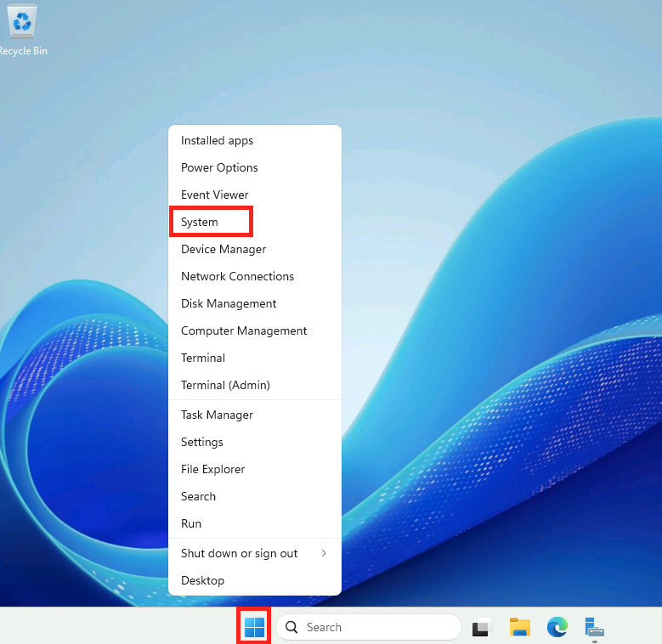
Task: Launch Device Manager
Action: [x=255, y=250]
